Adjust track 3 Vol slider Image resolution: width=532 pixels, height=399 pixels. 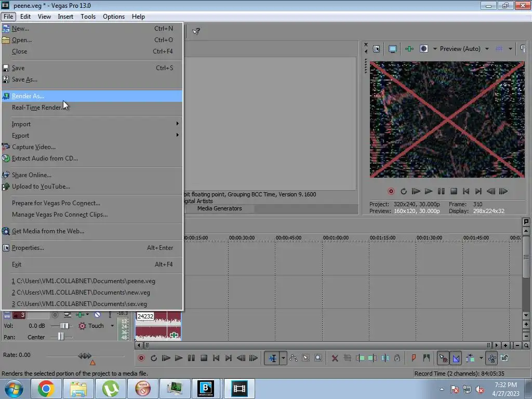click(x=63, y=326)
